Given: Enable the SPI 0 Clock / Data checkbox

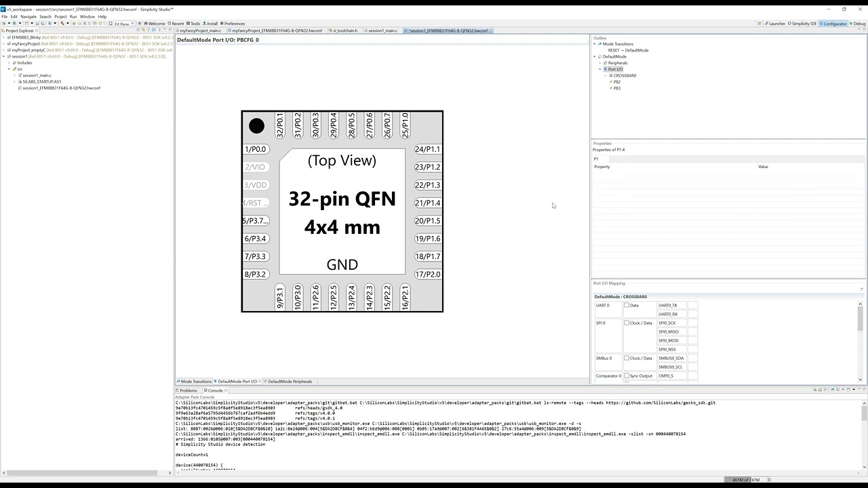Looking at the screenshot, I should [x=627, y=323].
